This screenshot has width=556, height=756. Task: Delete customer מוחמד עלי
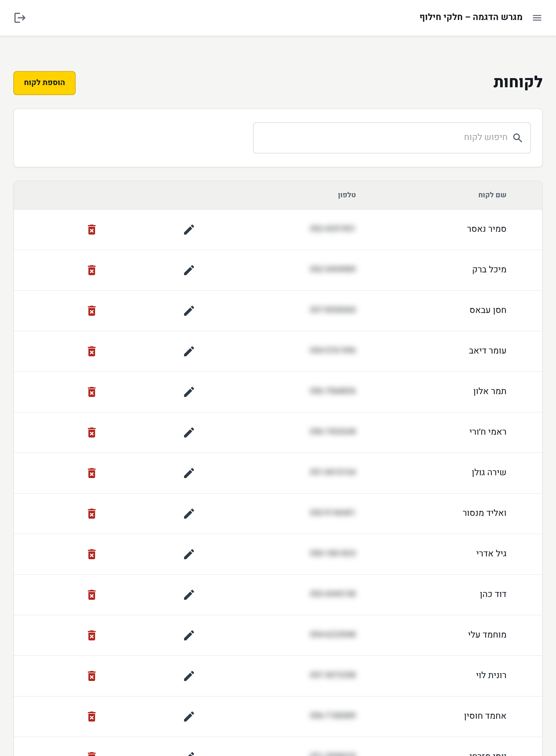pos(91,635)
